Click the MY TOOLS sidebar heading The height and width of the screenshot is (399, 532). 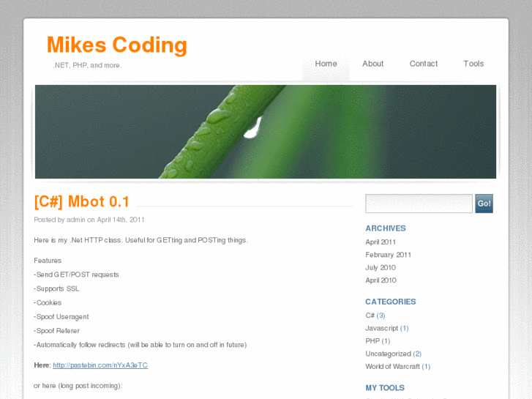click(x=385, y=388)
